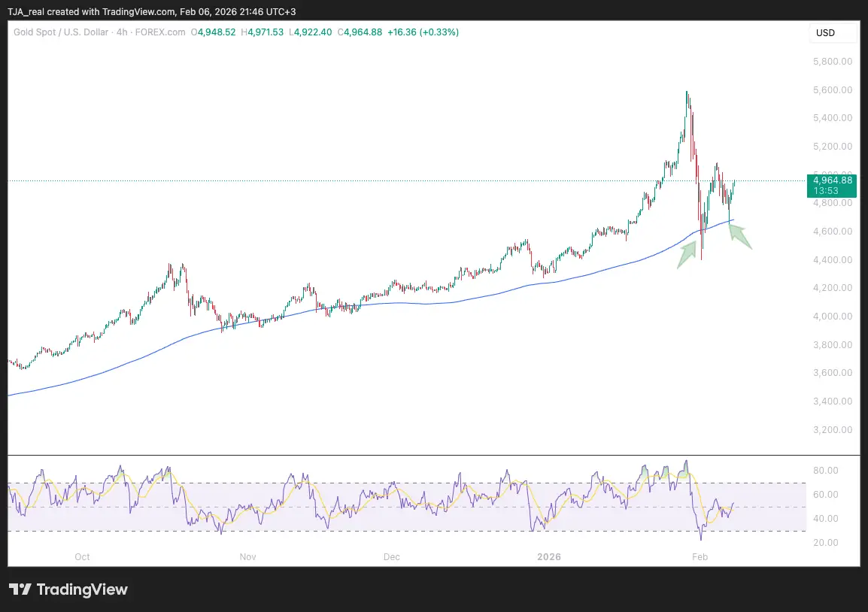Click the 3,200.00 price axis label
This screenshot has width=868, height=612.
click(832, 430)
